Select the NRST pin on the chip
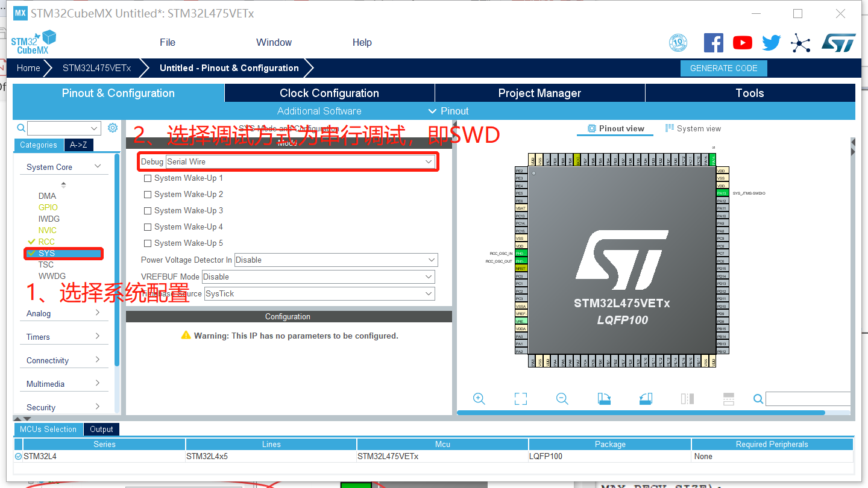 pos(521,268)
